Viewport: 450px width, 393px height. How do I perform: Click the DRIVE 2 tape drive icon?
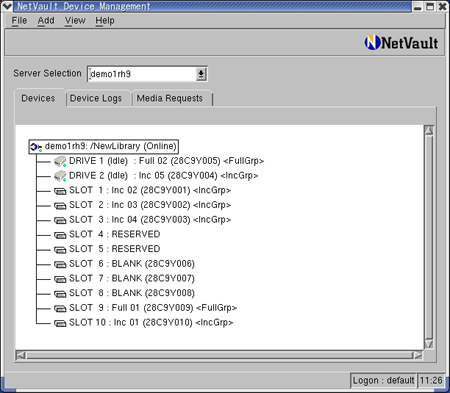(x=60, y=176)
